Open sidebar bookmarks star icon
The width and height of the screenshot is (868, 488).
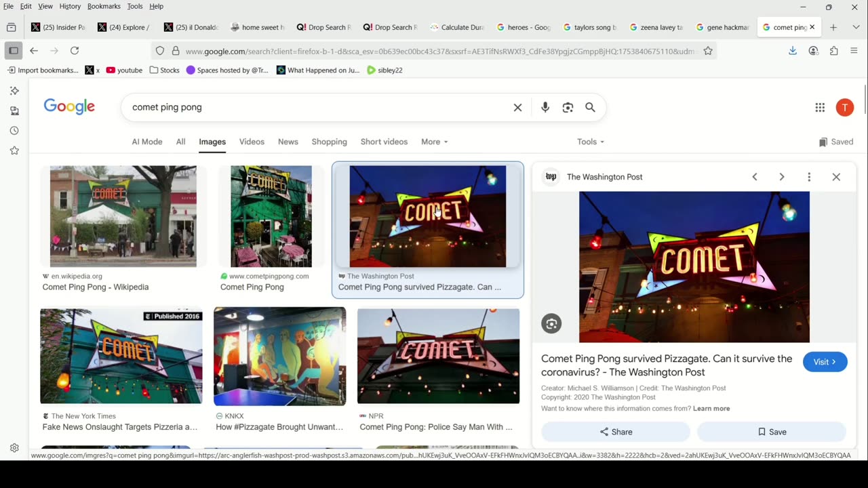(x=14, y=150)
